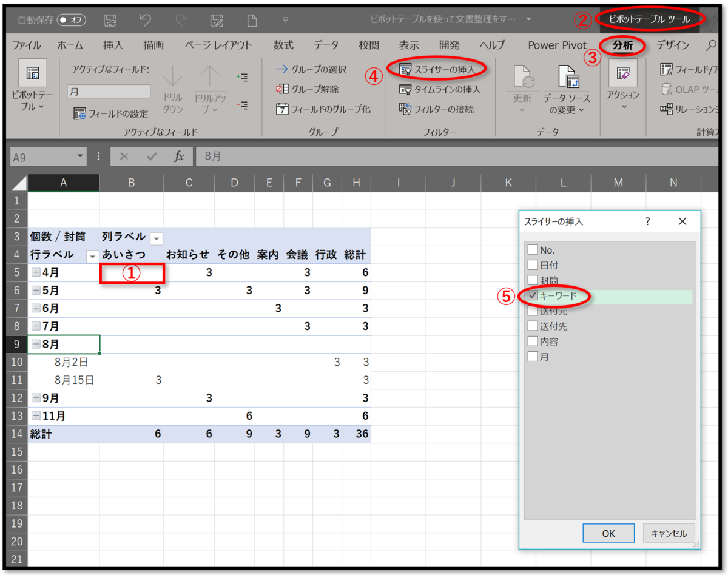Image resolution: width=728 pixels, height=575 pixels.
Task: Click タイムラインの挿入
Action: (x=439, y=89)
